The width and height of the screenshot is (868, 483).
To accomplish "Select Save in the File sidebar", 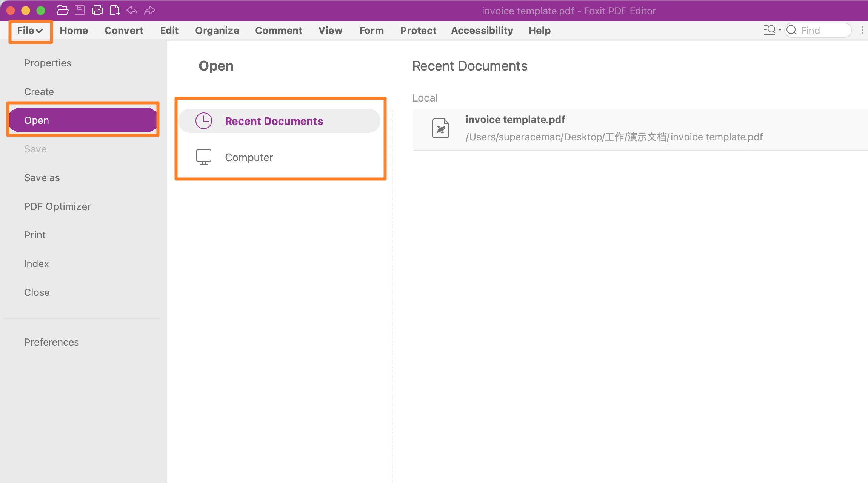I will pyautogui.click(x=35, y=149).
